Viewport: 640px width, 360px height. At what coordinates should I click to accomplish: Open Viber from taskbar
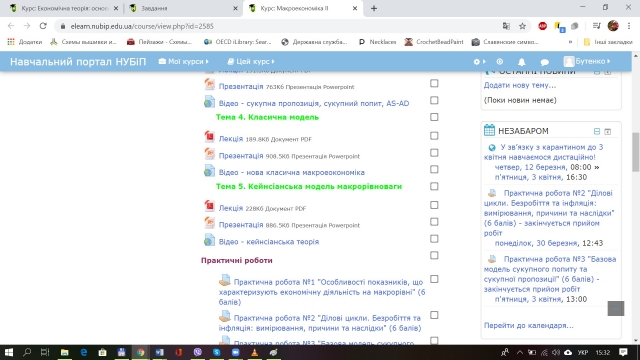[198, 352]
